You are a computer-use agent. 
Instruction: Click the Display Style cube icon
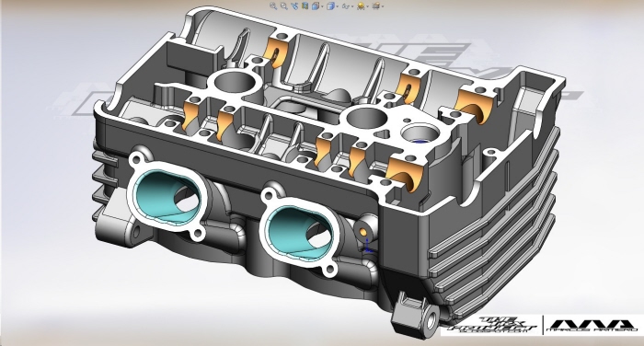330,6
